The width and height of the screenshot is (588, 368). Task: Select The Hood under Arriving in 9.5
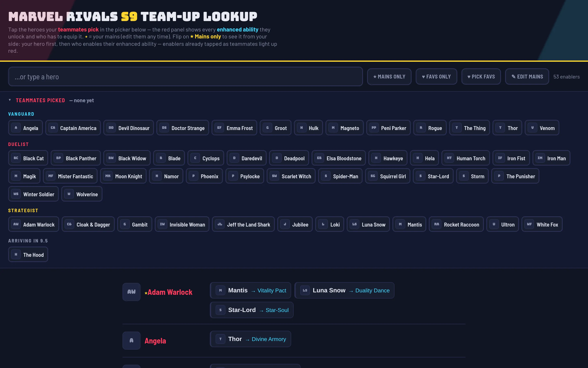click(28, 254)
